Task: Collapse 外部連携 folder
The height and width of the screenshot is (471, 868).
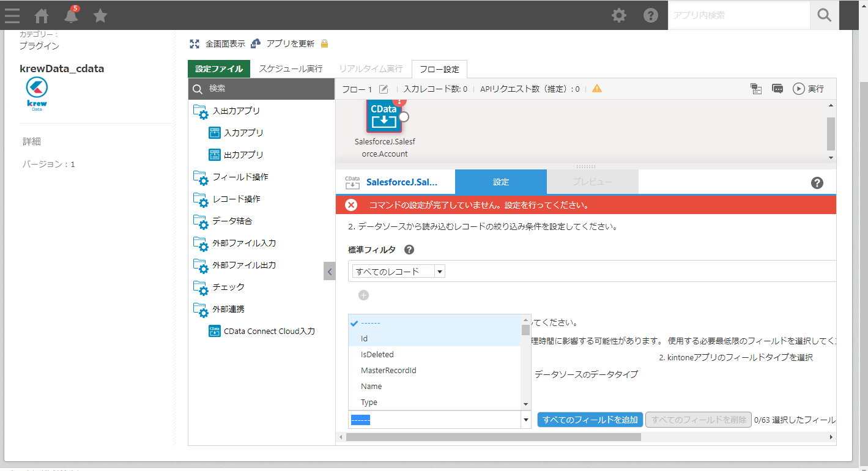Action: pyautogui.click(x=219, y=310)
